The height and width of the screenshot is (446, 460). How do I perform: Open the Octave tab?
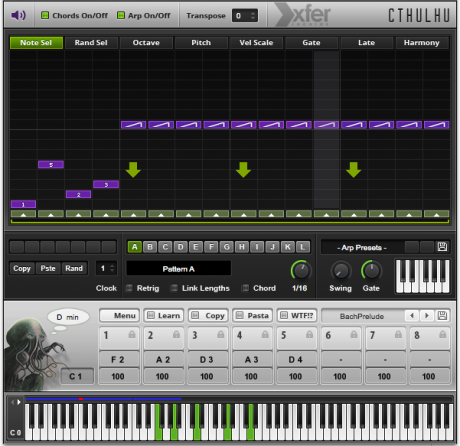146,43
